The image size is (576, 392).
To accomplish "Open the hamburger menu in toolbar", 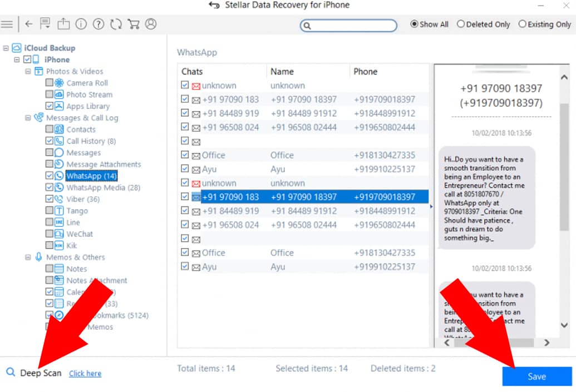I will click(7, 24).
